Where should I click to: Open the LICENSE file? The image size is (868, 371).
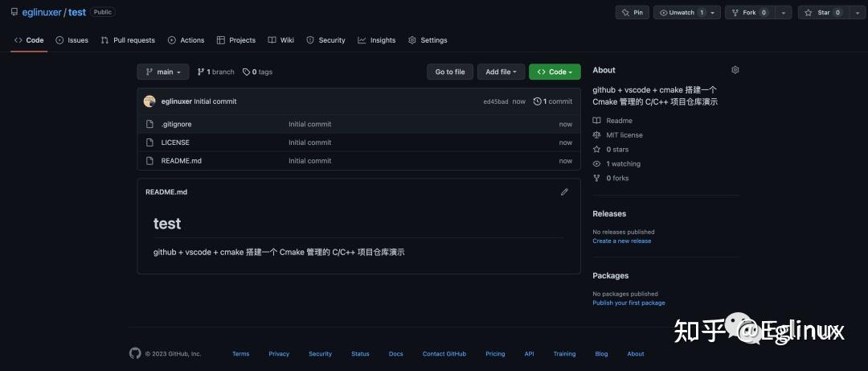point(175,142)
